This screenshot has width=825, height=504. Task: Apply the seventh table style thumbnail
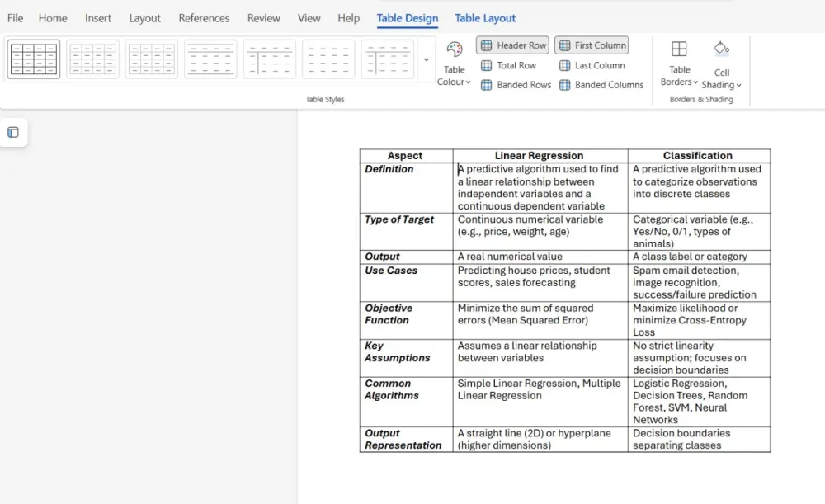[x=387, y=59]
